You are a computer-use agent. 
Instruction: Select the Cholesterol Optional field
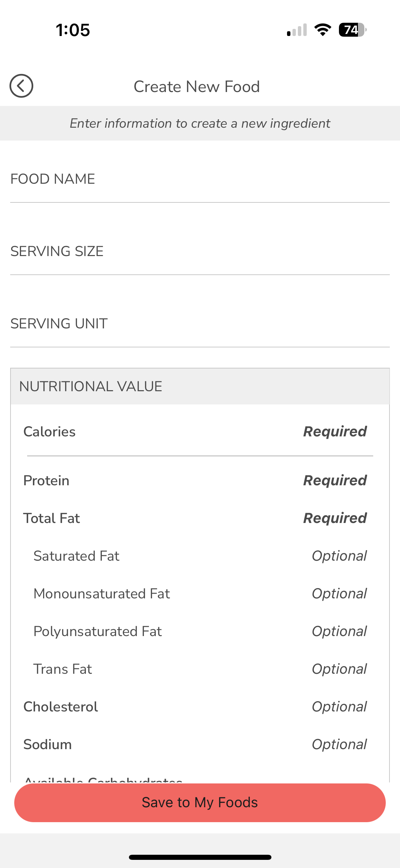[339, 707]
